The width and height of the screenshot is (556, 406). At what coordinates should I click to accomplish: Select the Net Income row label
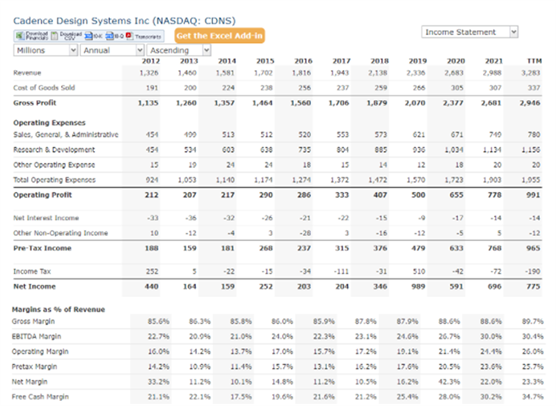[34, 287]
